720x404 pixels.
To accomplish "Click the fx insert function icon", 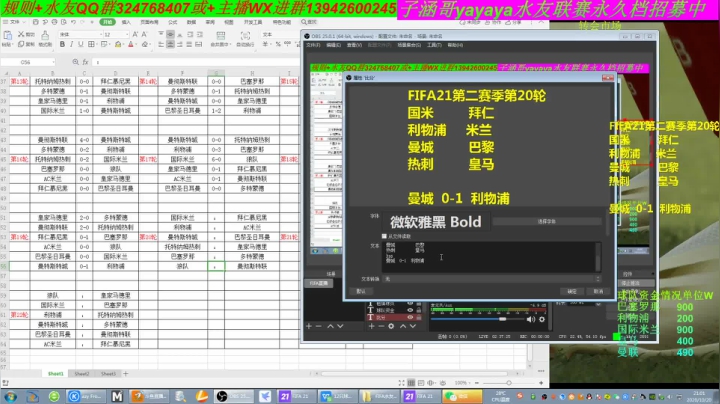I will [85, 62].
